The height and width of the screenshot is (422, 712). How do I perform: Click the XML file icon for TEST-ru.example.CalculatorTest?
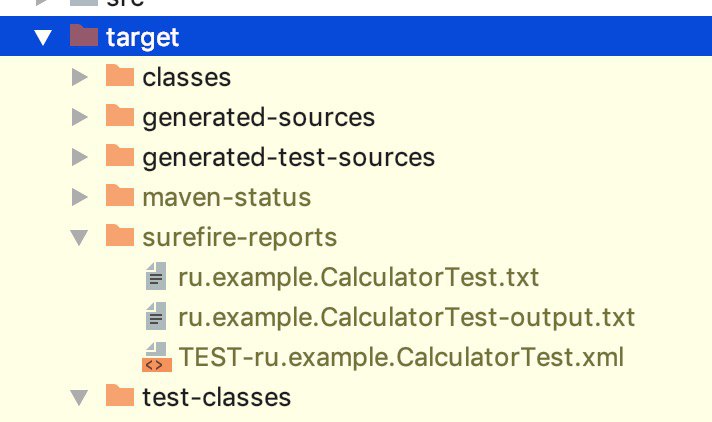pyautogui.click(x=157, y=357)
